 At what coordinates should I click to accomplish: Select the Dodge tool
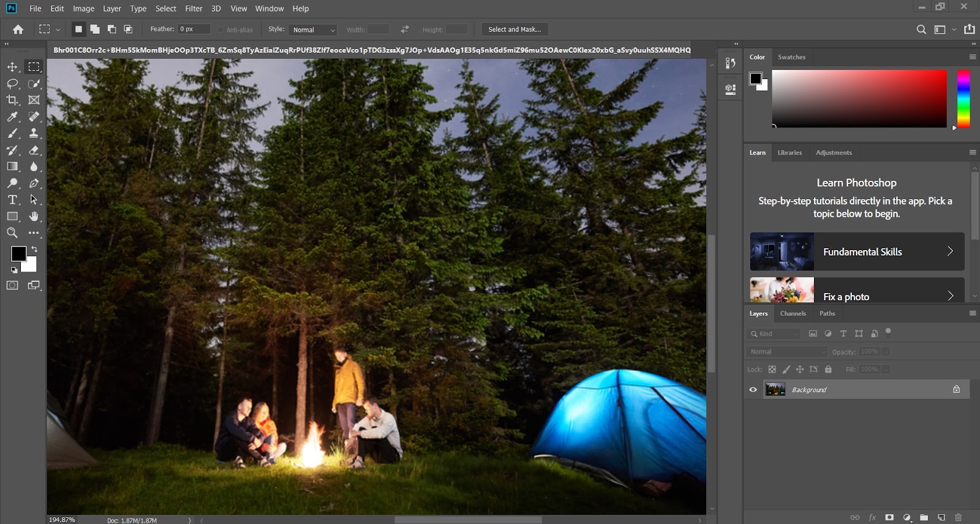click(x=12, y=183)
